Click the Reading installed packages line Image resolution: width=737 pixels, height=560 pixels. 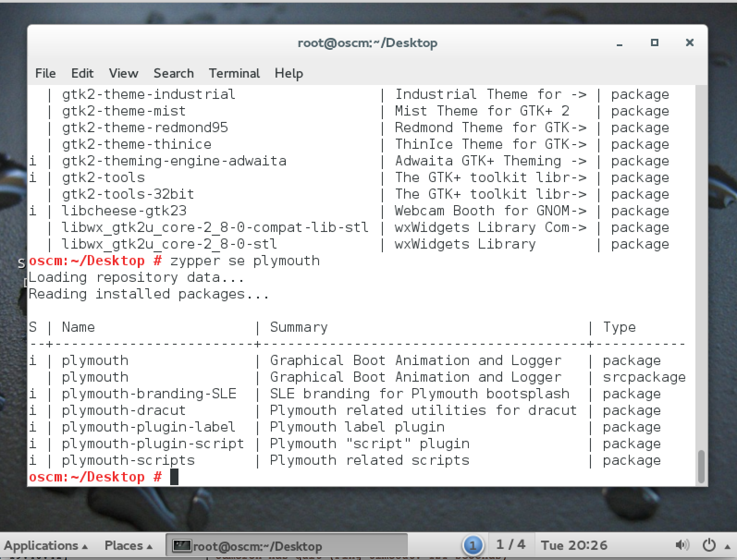[x=148, y=294]
